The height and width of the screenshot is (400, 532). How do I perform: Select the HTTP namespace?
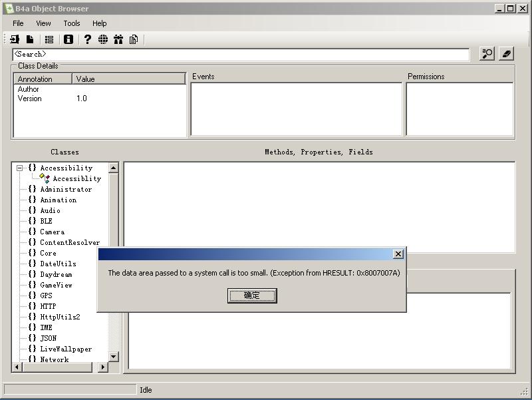tap(48, 306)
